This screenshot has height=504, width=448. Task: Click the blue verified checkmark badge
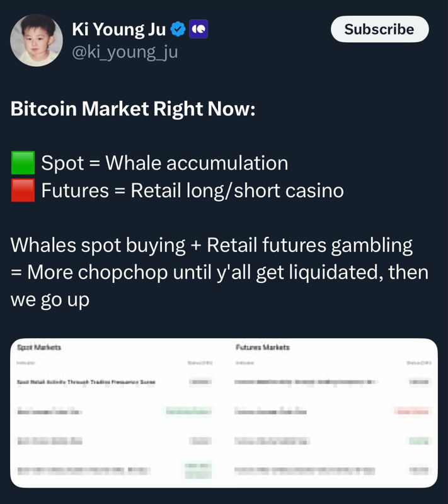coord(178,29)
